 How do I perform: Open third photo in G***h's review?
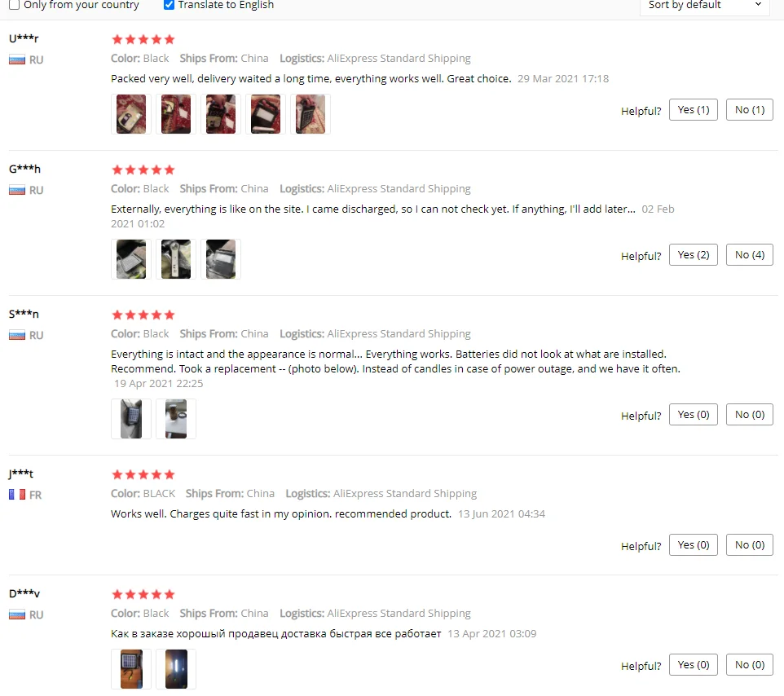(221, 259)
